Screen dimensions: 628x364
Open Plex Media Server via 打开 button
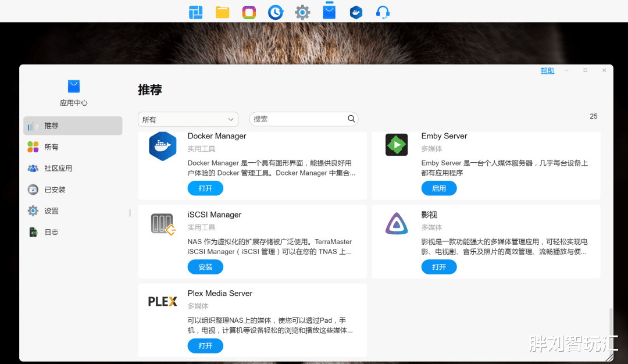(x=205, y=346)
